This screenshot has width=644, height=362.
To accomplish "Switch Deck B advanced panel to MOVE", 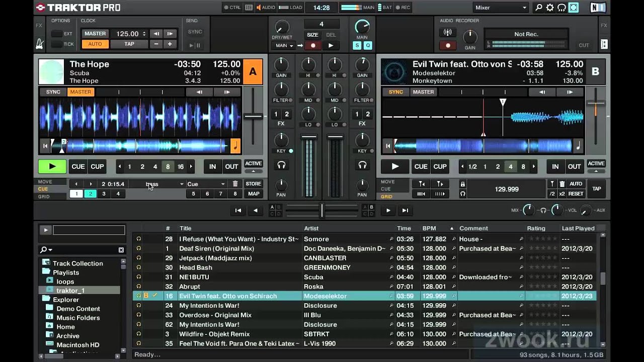I will [x=387, y=182].
